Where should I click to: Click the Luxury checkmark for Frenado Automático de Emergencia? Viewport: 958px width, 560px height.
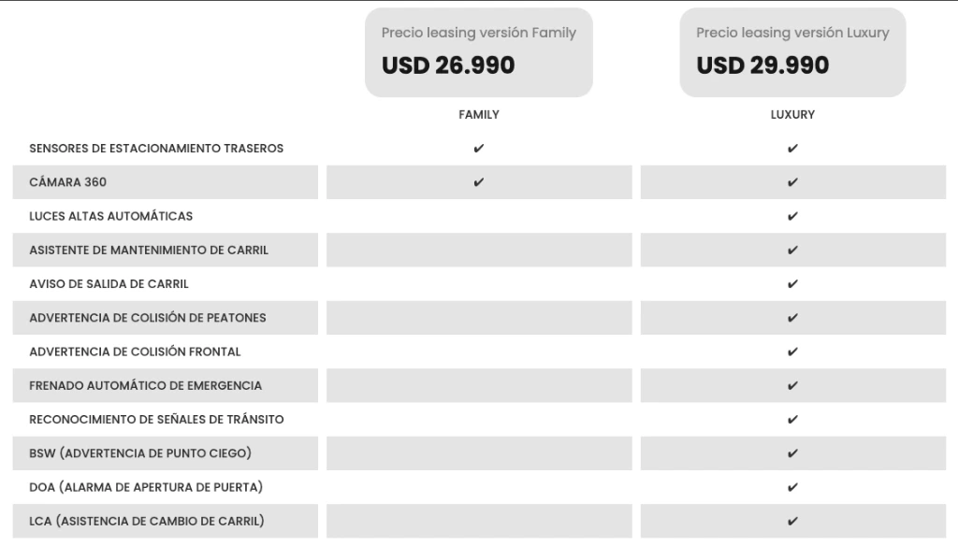click(x=792, y=386)
